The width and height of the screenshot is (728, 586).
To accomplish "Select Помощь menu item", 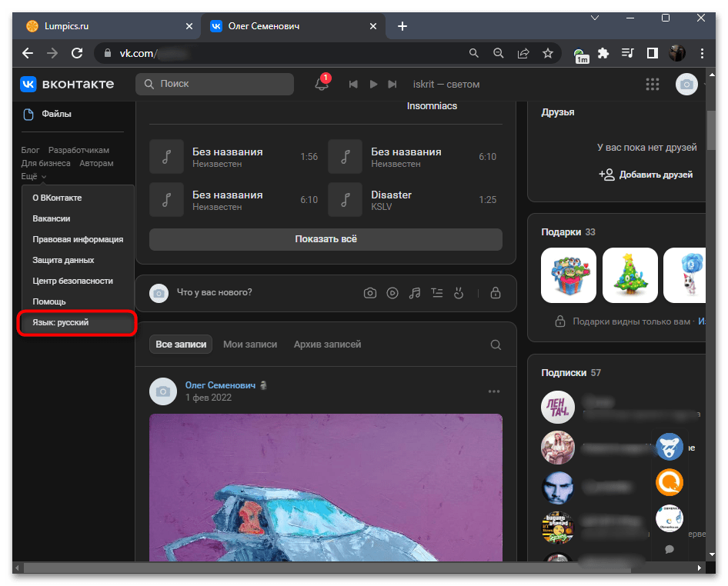I will 78,301.
